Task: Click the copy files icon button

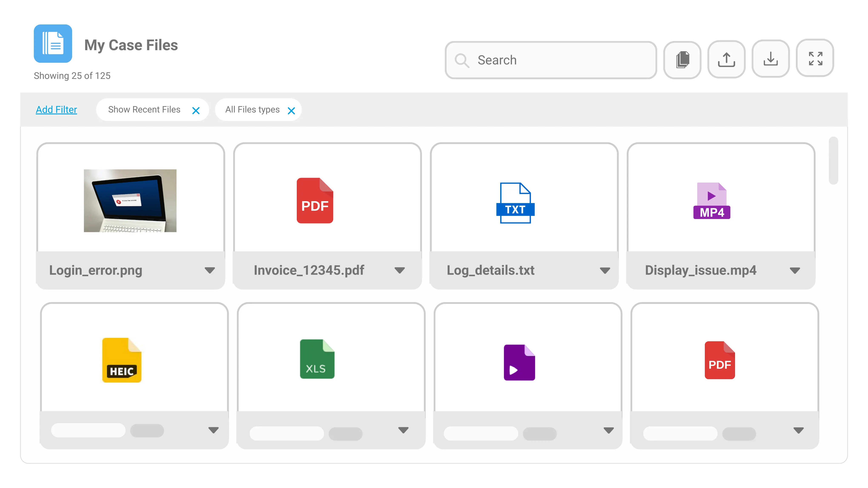Action: pyautogui.click(x=682, y=60)
